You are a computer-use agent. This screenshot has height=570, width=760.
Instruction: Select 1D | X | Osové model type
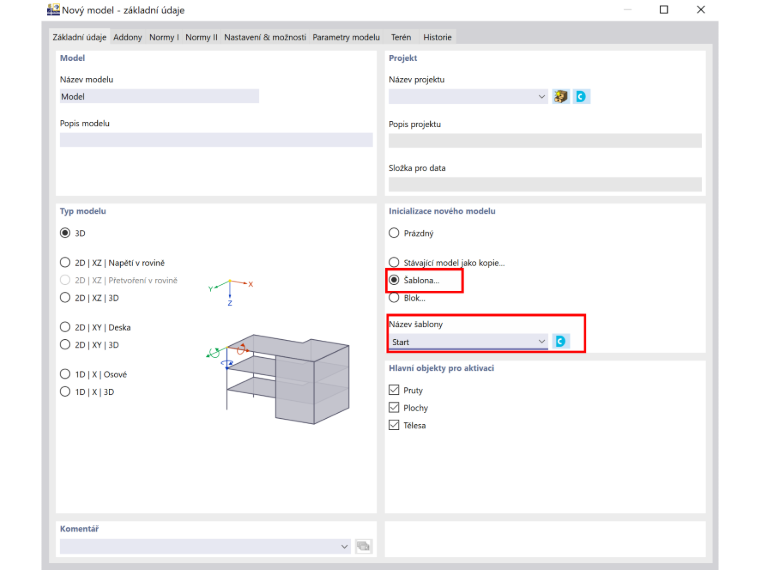(x=65, y=374)
